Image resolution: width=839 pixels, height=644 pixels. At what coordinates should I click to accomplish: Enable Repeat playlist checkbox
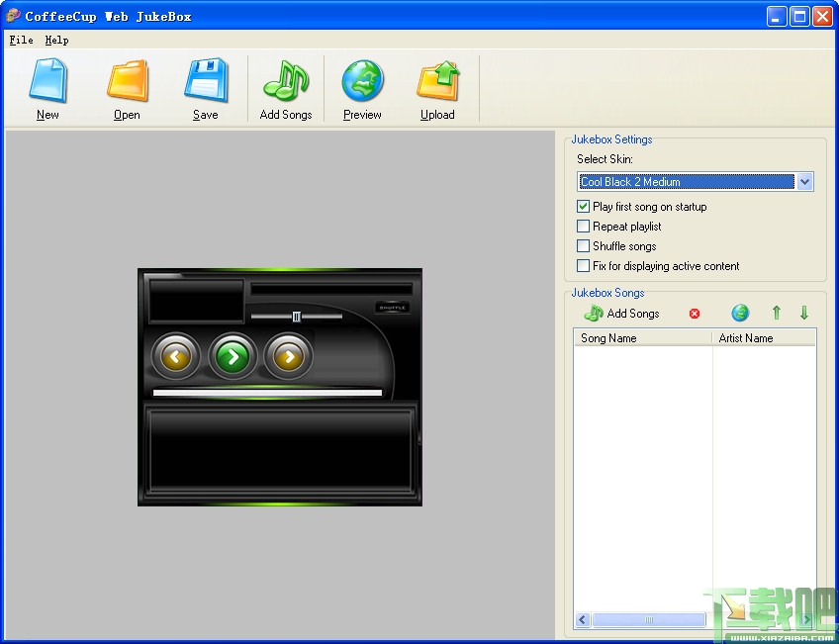583,227
